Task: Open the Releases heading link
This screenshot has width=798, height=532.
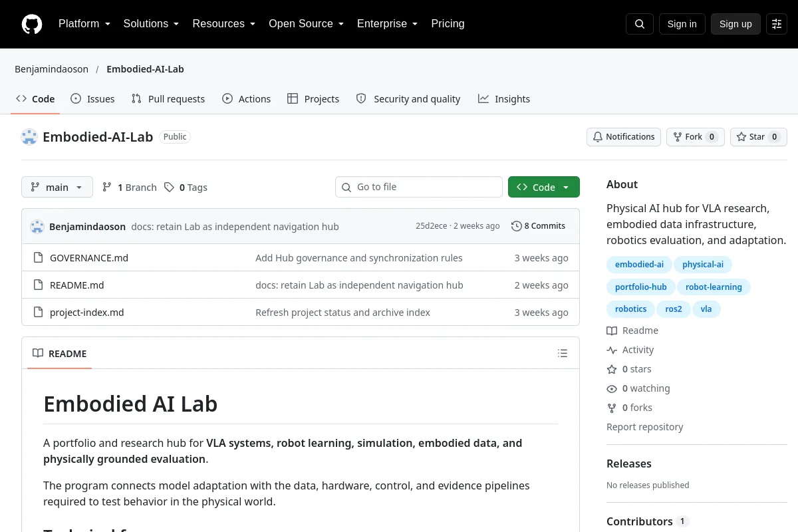Action: pyautogui.click(x=629, y=464)
